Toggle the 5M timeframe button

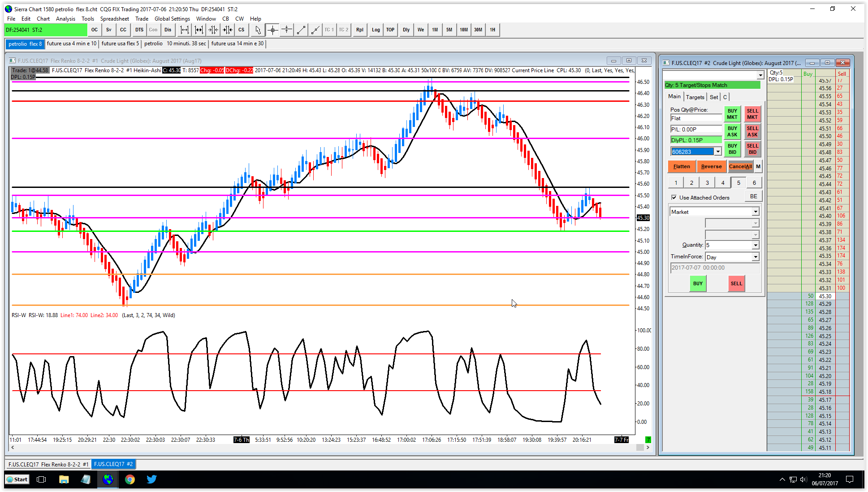point(449,30)
